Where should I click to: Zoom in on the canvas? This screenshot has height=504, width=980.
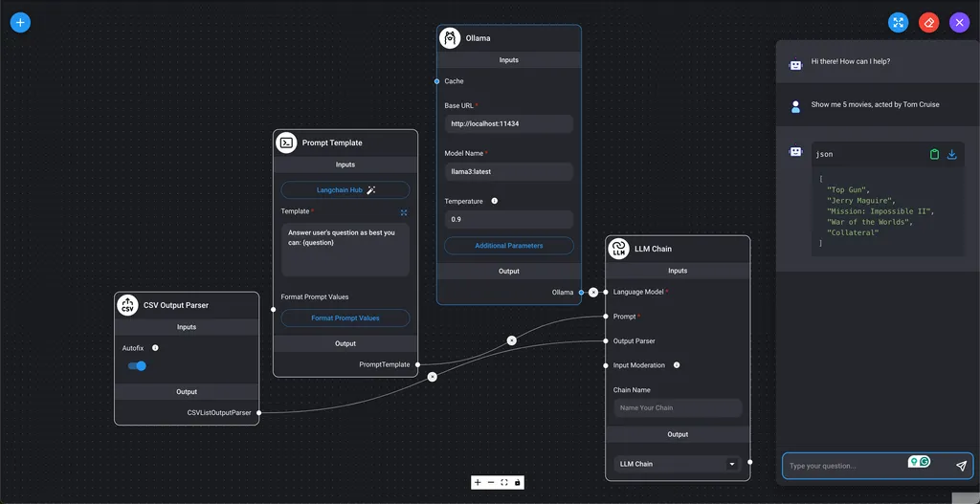coord(478,482)
